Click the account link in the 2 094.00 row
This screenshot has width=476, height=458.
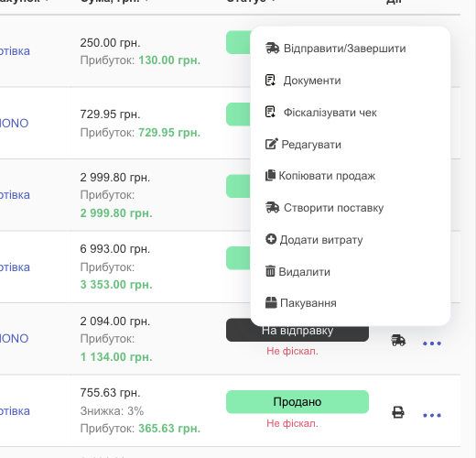click(x=14, y=338)
